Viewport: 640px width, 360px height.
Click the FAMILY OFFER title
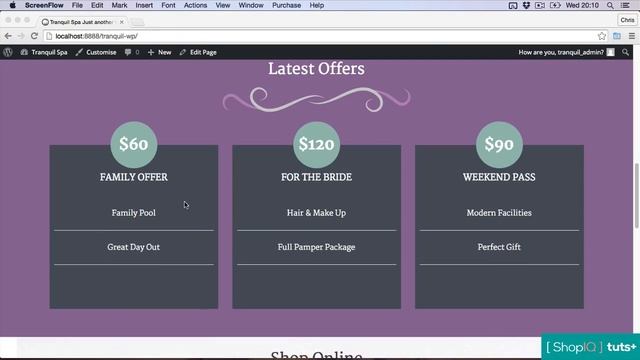(x=134, y=177)
